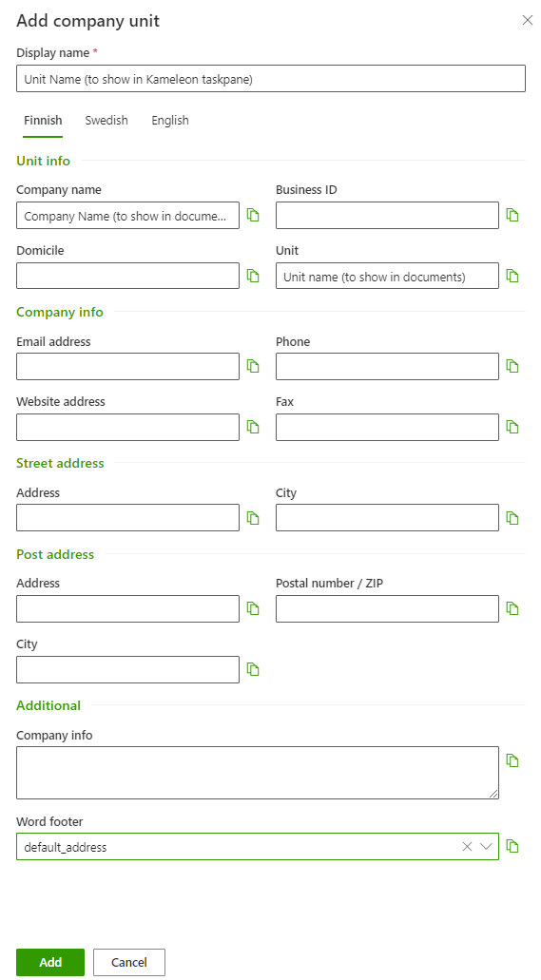
Task: Click copy icon beside Company name field
Action: pyautogui.click(x=253, y=215)
